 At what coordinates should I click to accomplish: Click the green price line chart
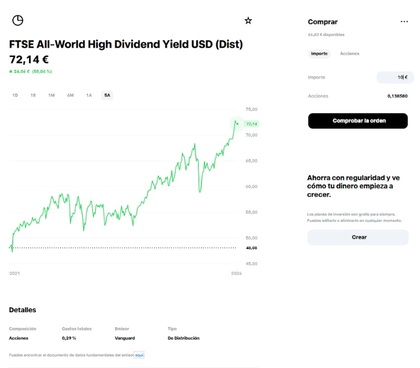(x=123, y=187)
